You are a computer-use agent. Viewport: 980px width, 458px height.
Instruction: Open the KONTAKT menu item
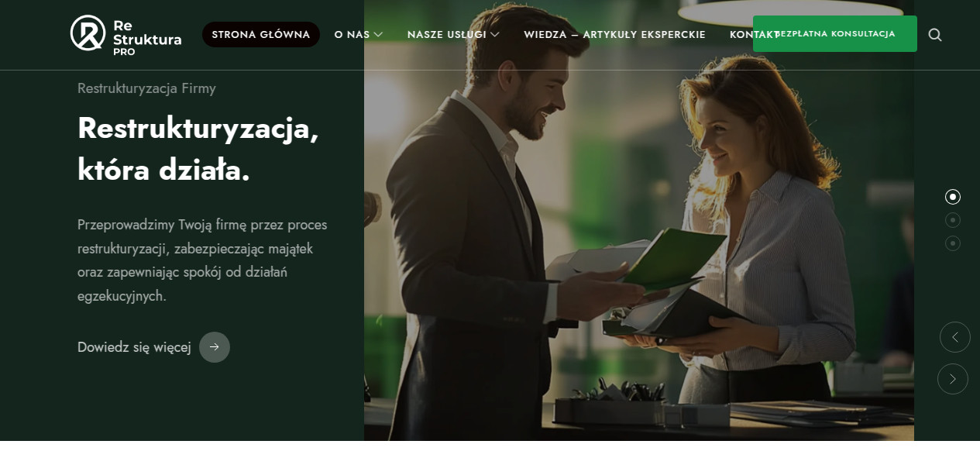pos(754,35)
